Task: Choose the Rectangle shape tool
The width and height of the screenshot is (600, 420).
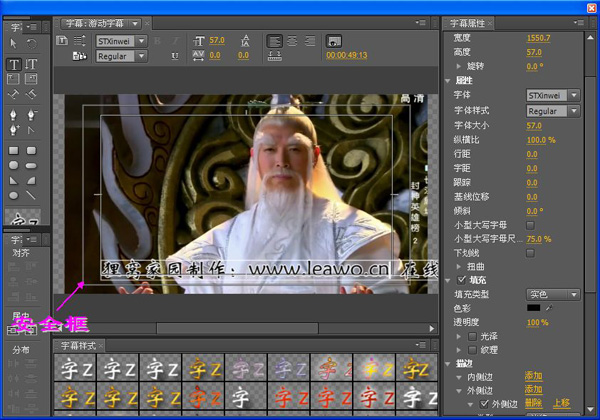Action: click(13, 150)
